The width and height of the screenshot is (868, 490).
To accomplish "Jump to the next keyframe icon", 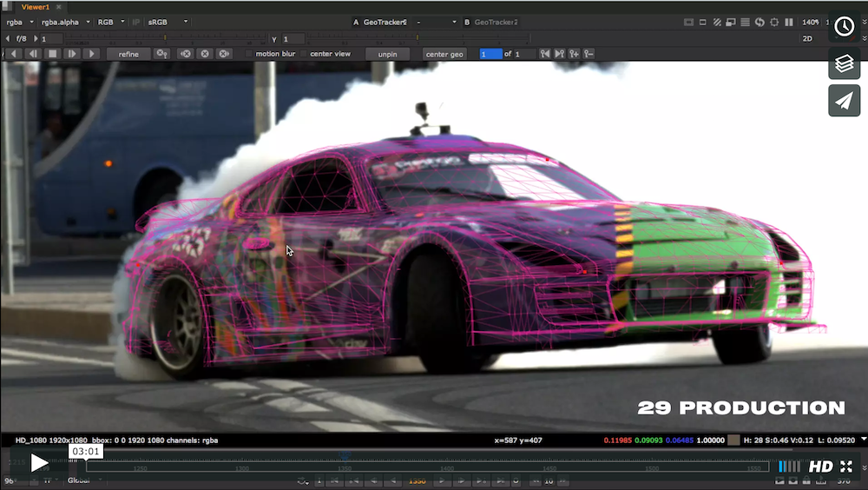I will (x=560, y=54).
